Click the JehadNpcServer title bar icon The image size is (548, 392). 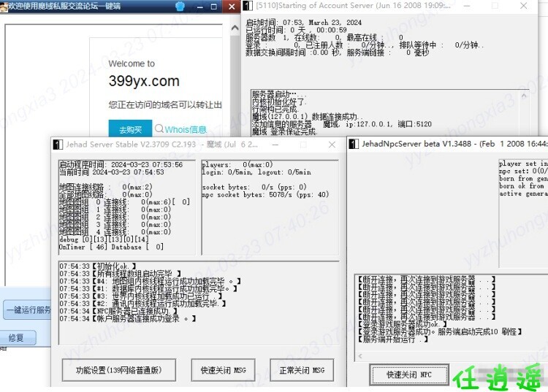coord(354,144)
